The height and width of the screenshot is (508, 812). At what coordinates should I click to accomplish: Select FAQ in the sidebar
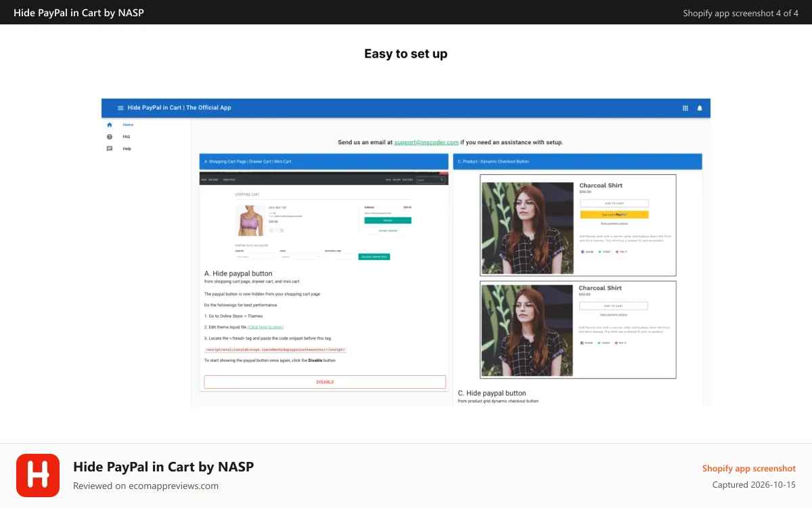tap(127, 137)
